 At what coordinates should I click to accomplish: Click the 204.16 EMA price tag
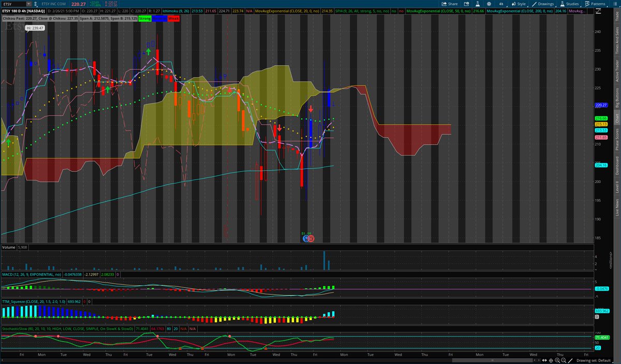[601, 165]
